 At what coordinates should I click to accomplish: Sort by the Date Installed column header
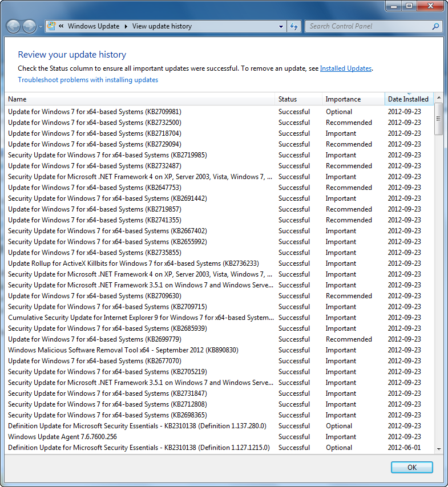coord(409,99)
